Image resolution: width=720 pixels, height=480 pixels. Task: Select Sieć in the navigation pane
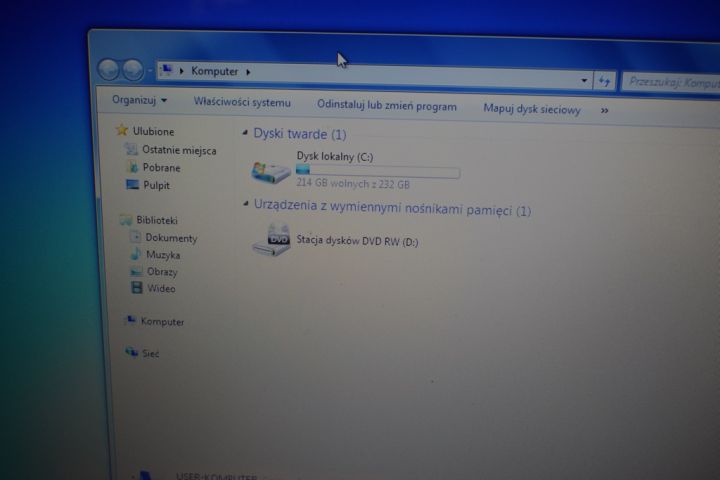pyautogui.click(x=150, y=353)
